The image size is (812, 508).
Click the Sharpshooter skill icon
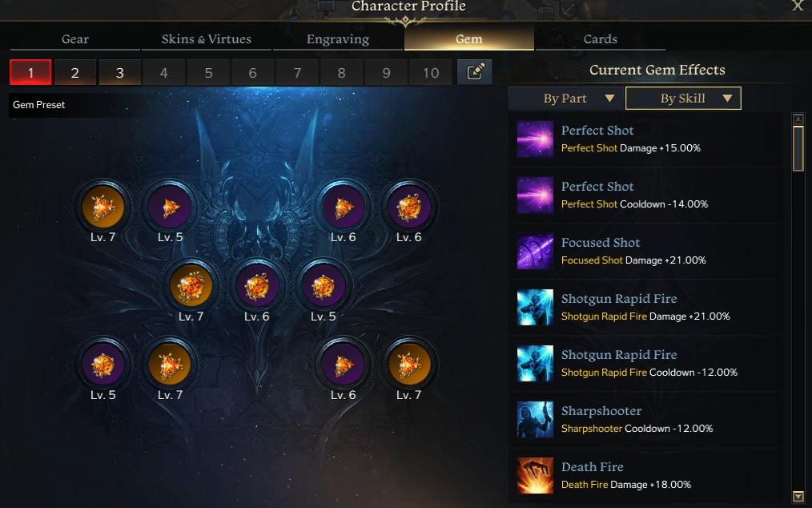(535, 419)
